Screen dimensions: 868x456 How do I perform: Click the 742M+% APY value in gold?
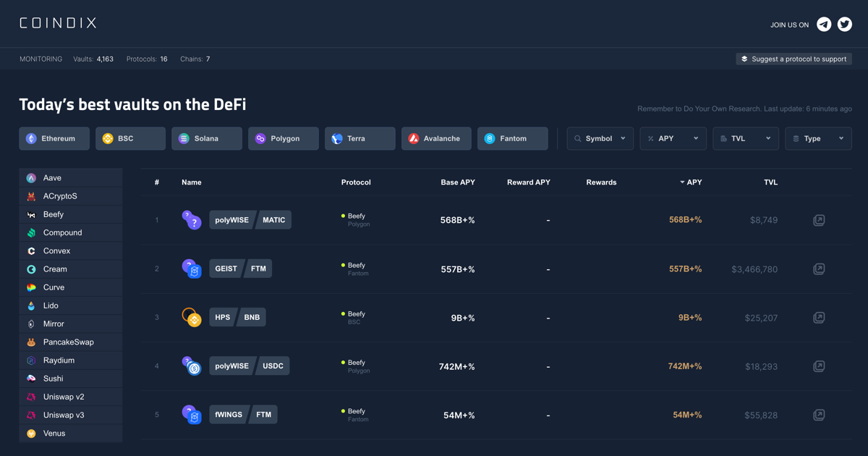(x=685, y=366)
